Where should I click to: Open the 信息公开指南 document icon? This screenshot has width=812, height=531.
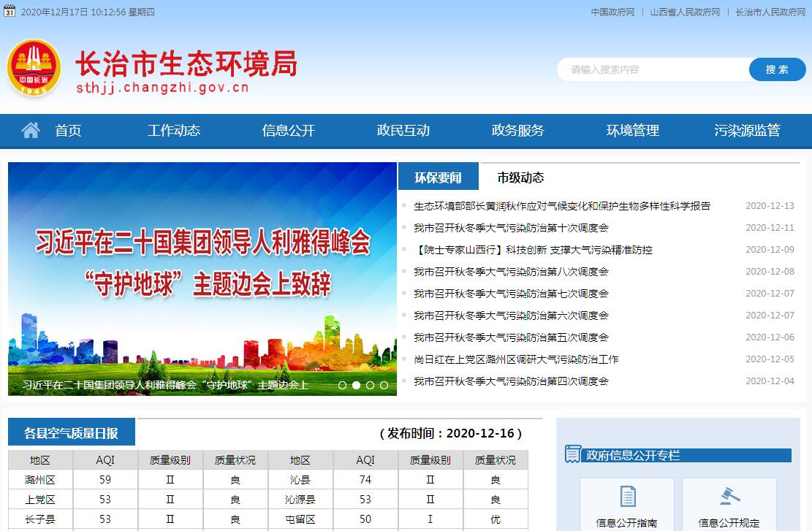click(627, 496)
